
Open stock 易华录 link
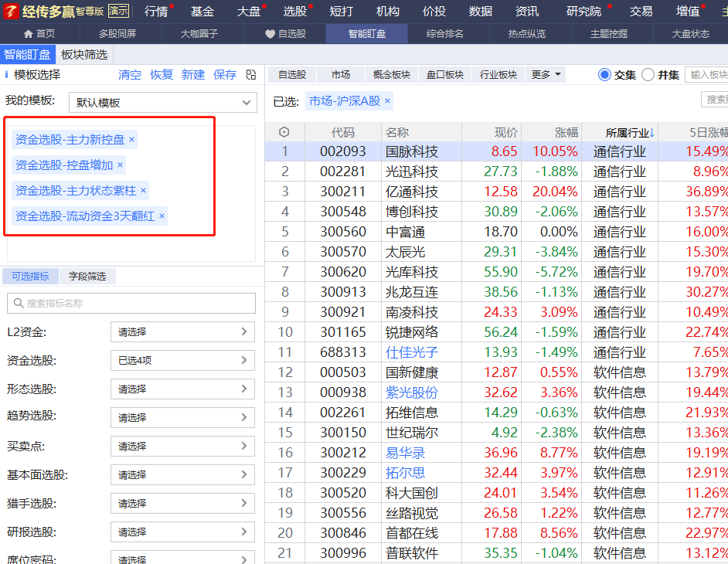coord(405,453)
